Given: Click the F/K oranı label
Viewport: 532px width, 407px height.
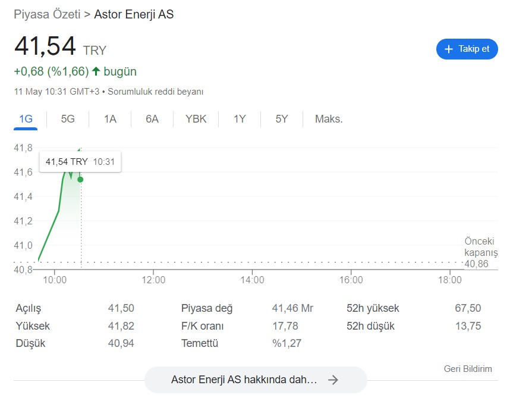Looking at the screenshot, I should [203, 326].
